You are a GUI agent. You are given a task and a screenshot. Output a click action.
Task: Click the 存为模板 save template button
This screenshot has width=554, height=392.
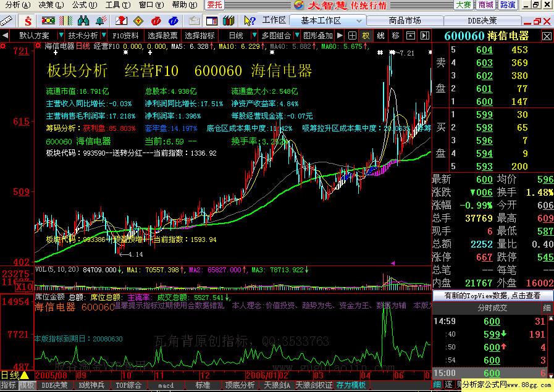tap(351, 385)
